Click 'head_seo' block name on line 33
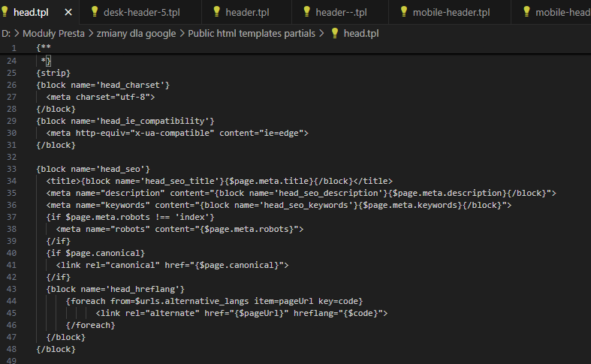Screen dimensions: 591x364 (x=120, y=169)
